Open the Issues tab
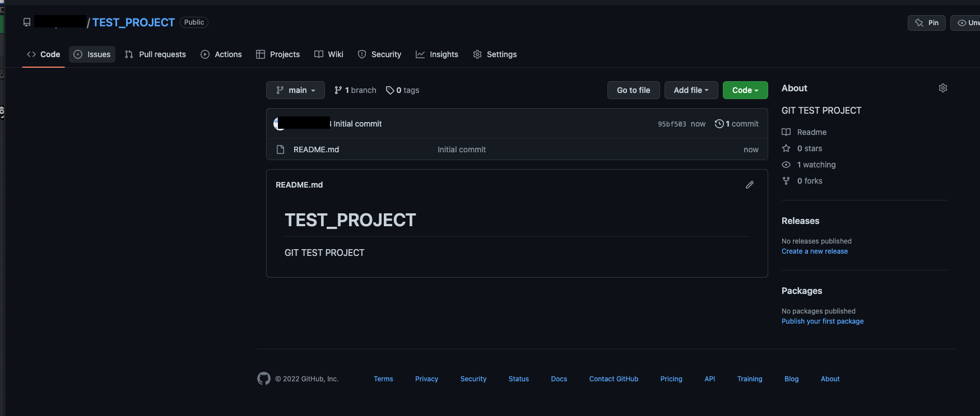Screen dimensions: 980x416 pos(92,54)
